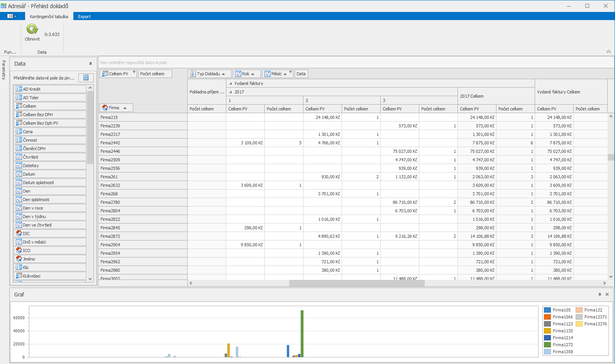The height and width of the screenshot is (364, 615).
Task: Click the pivot table scroll right arrow
Action: pos(605,283)
